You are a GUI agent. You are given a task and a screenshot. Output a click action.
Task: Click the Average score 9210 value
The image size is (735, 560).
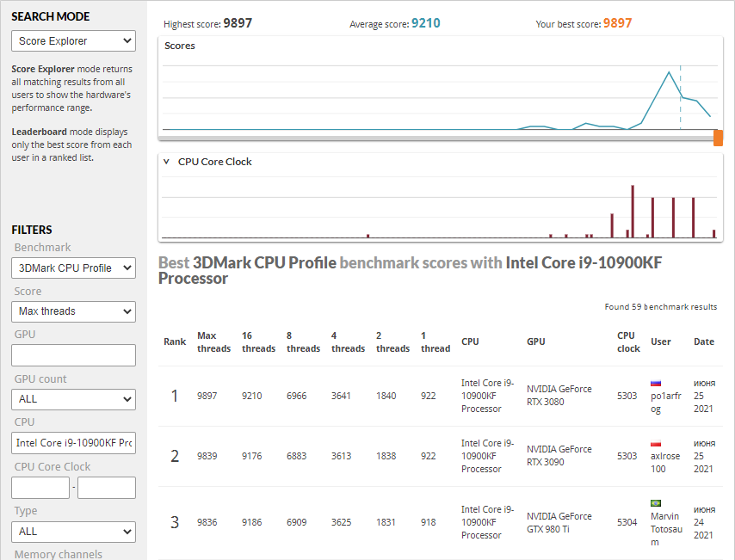pos(426,23)
